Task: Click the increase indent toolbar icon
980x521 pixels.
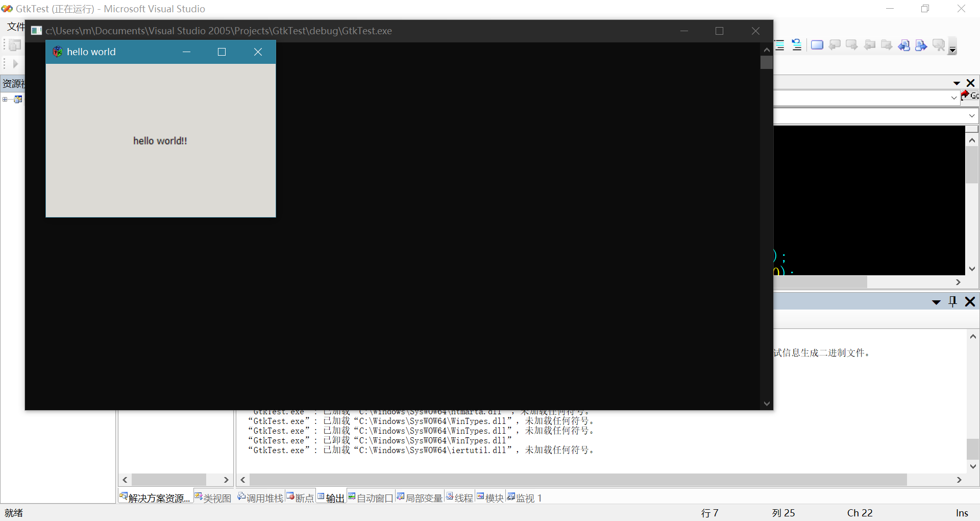Action: tap(779, 45)
